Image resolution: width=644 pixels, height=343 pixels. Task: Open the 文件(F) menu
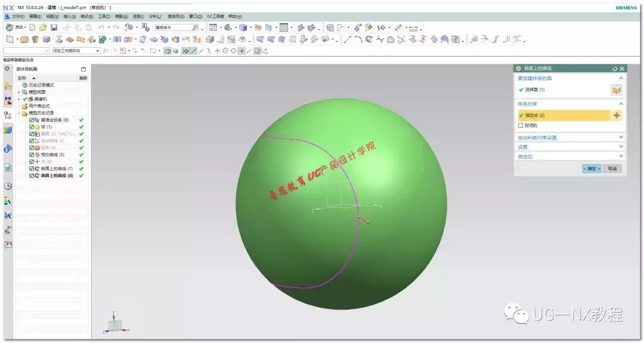[x=18, y=16]
